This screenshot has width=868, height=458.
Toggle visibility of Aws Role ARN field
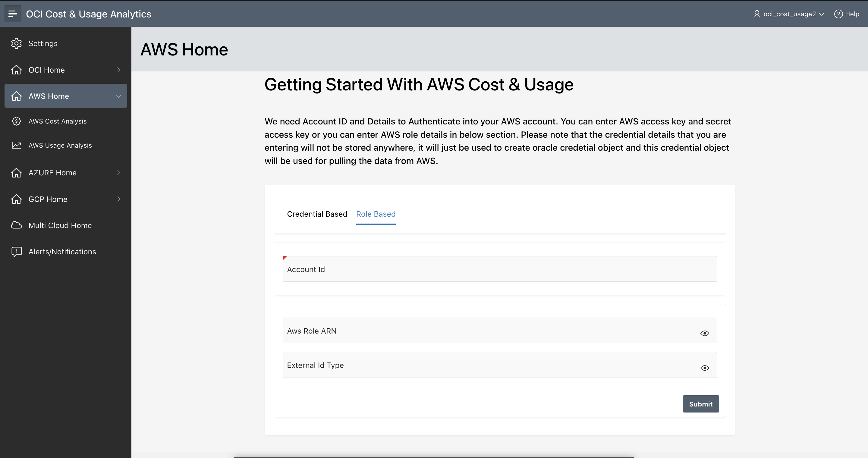tap(705, 333)
